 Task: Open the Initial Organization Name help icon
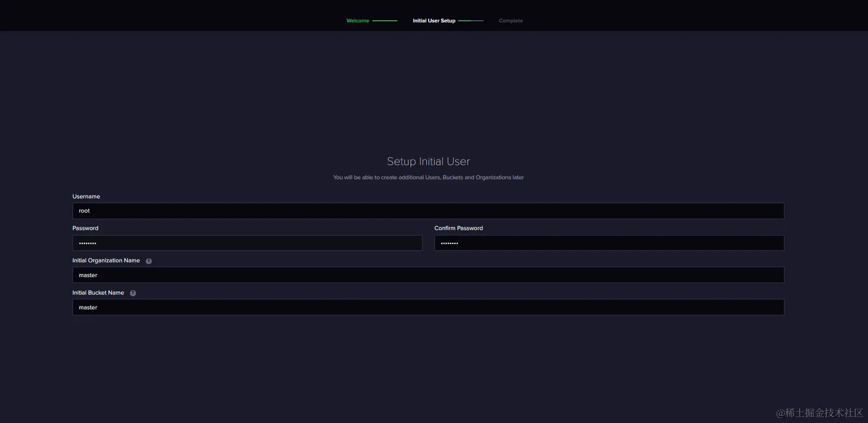[148, 261]
